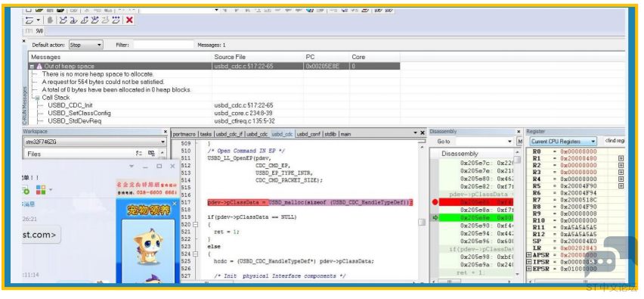Click the Files column header in Workspace
Viewport: 644px width, 299px height.
pos(78,154)
